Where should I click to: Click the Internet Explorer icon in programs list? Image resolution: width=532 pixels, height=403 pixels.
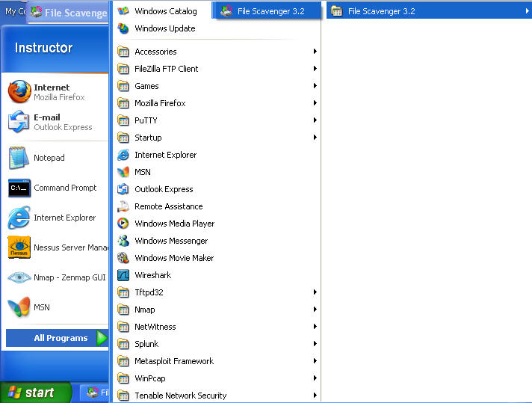pyautogui.click(x=123, y=155)
